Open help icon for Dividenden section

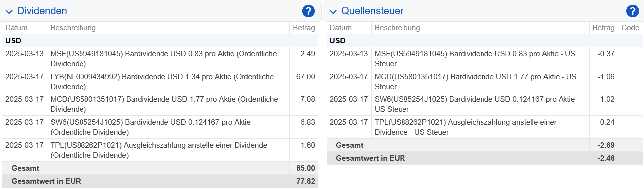point(308,11)
